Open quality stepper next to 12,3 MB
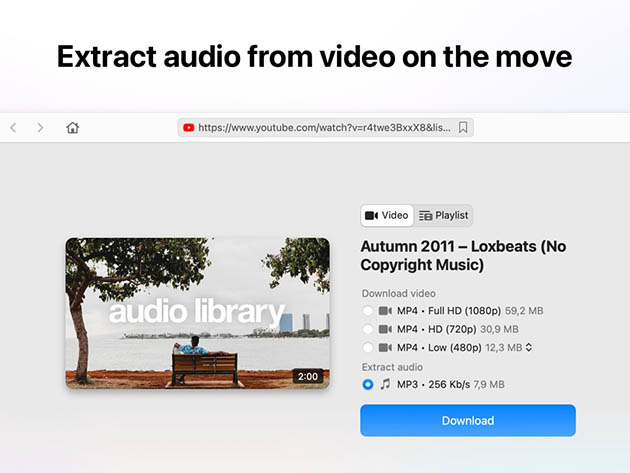The width and height of the screenshot is (630, 473). tap(529, 348)
